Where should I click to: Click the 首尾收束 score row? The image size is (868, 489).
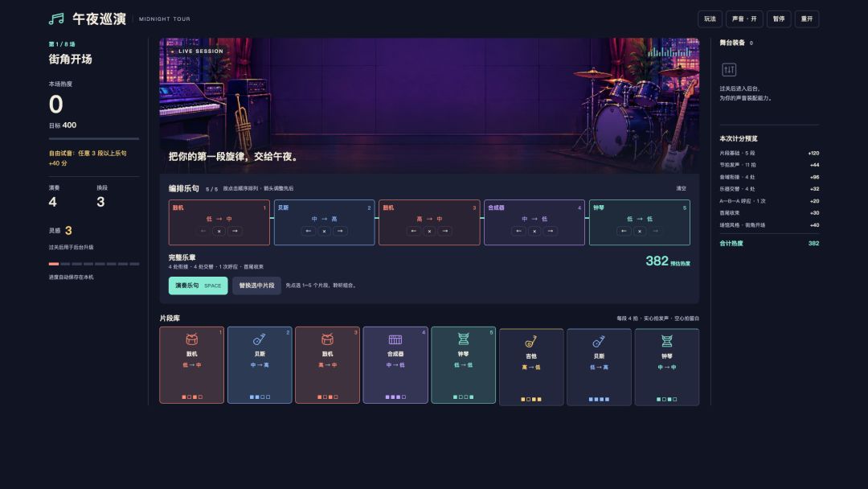[x=769, y=212]
